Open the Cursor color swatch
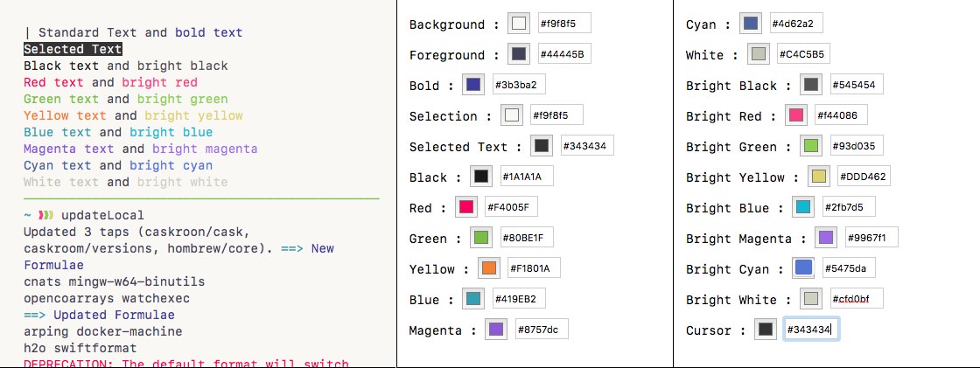Viewport: 980px width, 368px height. tap(766, 330)
